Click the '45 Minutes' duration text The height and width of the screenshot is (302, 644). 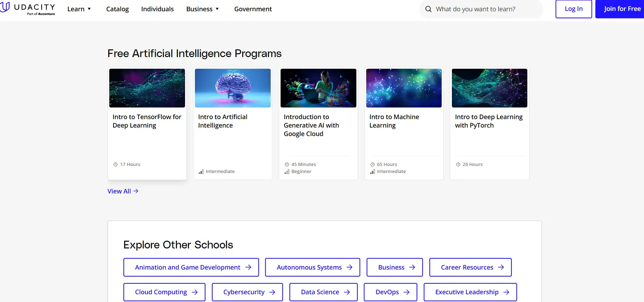[303, 165]
